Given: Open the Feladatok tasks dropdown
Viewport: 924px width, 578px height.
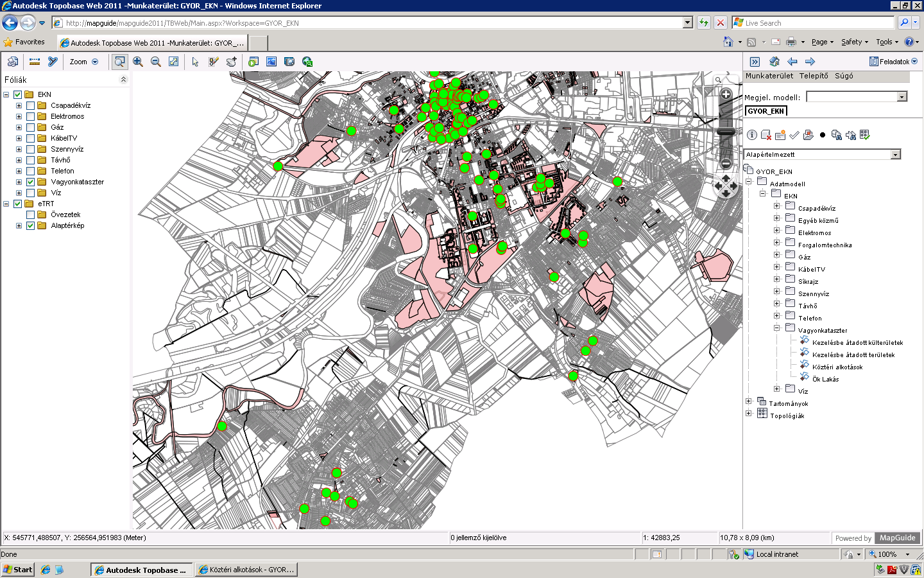Looking at the screenshot, I should [x=893, y=62].
